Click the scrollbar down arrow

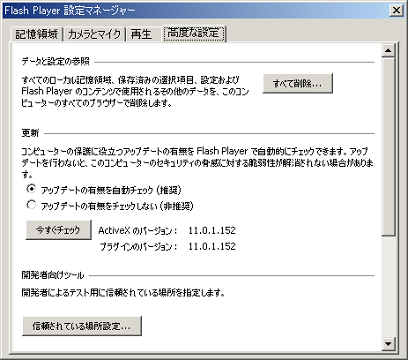[x=388, y=343]
